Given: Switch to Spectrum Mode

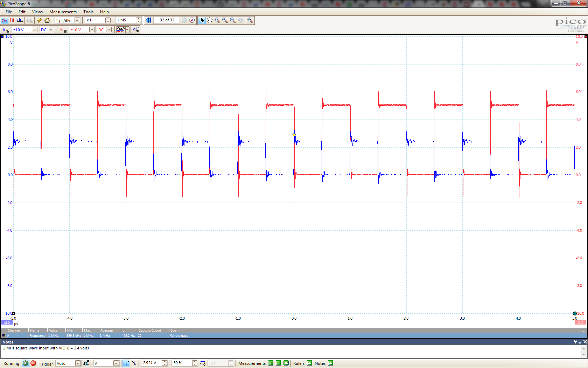Looking at the screenshot, I should (20, 20).
